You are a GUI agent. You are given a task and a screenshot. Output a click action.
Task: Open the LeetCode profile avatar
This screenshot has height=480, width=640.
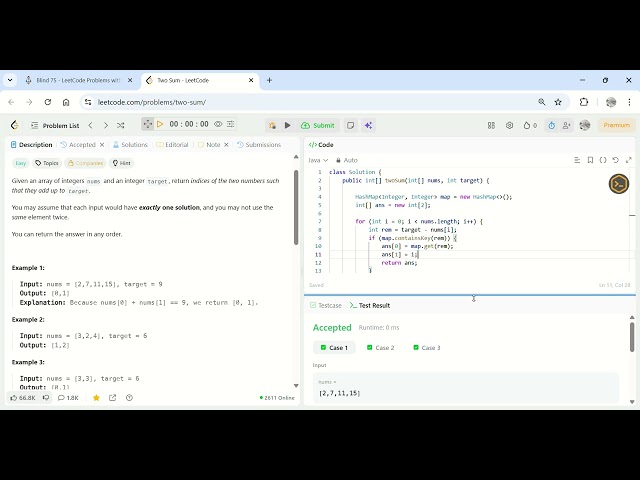tap(585, 125)
